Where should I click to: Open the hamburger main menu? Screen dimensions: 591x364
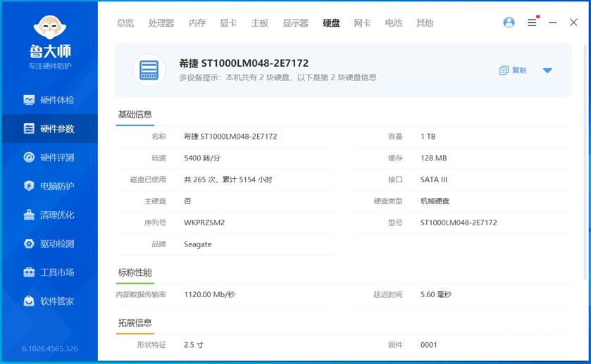pyautogui.click(x=532, y=23)
